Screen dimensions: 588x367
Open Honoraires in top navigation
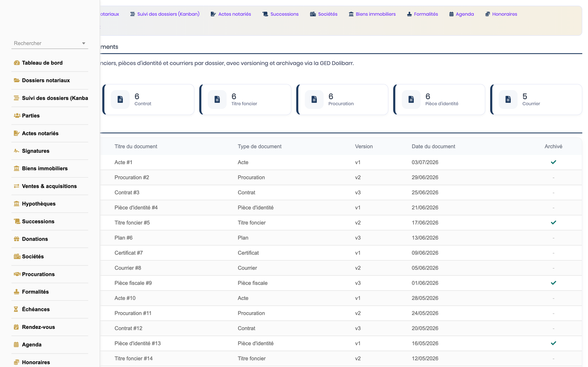(x=501, y=14)
